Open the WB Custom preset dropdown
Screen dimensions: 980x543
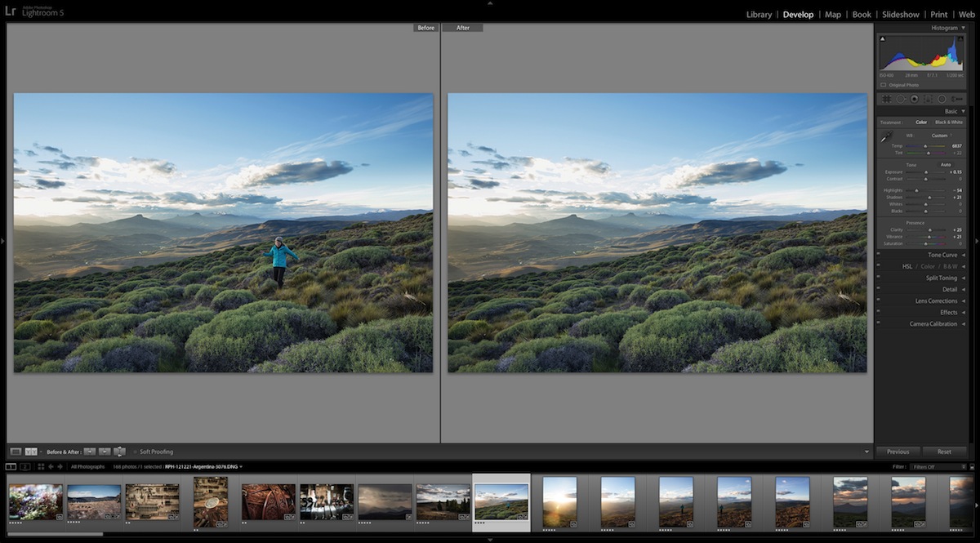(942, 136)
